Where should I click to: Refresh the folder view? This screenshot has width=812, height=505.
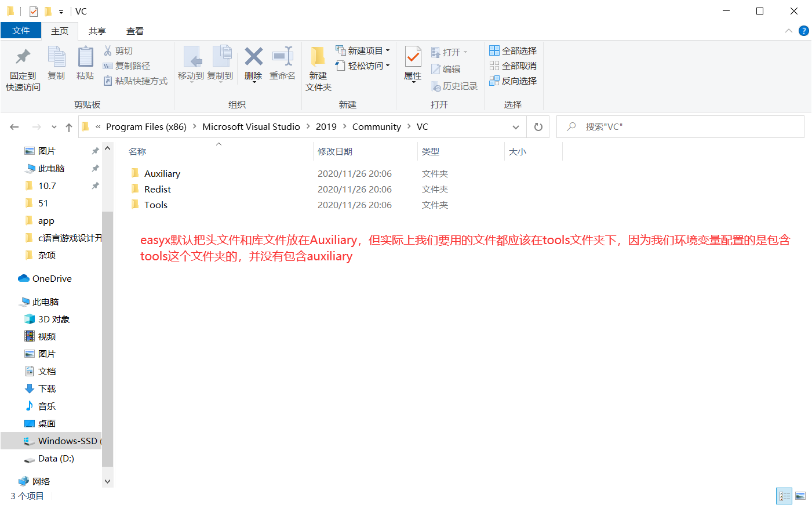click(538, 126)
